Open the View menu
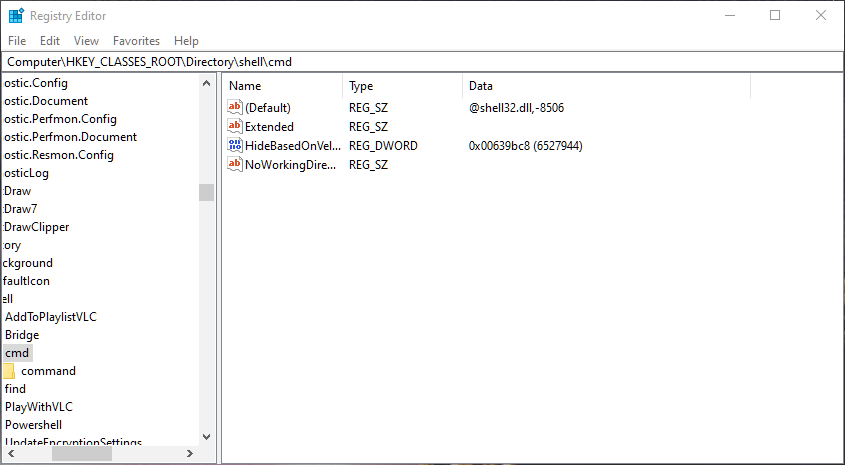845x465 pixels. pos(86,41)
